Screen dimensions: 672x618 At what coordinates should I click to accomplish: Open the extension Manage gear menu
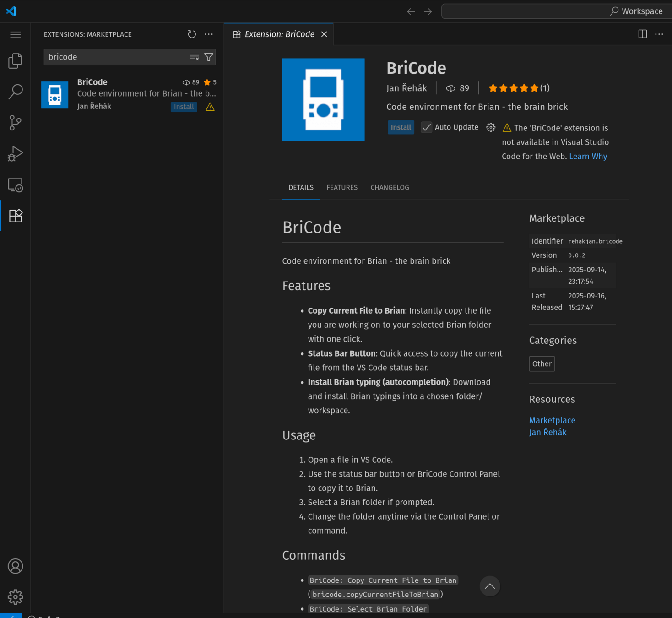click(491, 127)
